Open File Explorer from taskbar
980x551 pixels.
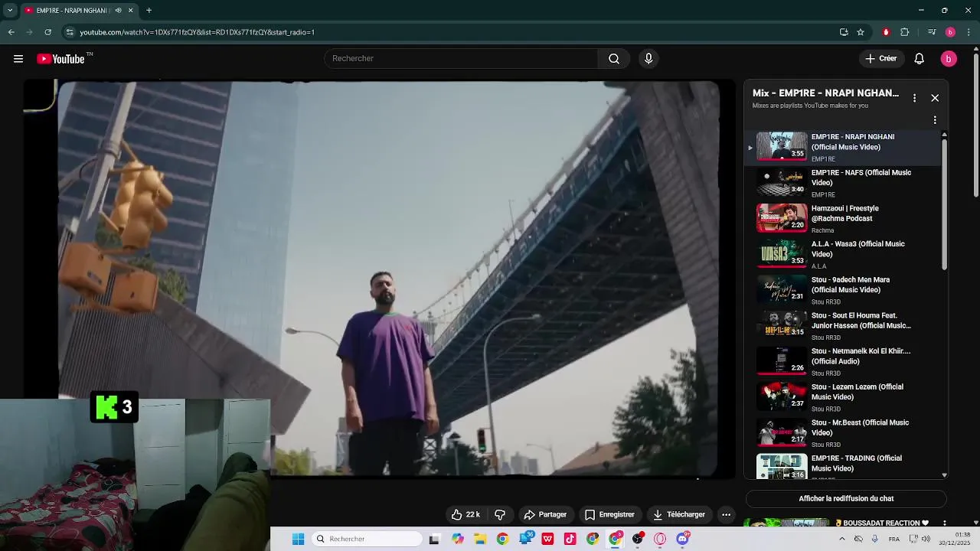(480, 539)
